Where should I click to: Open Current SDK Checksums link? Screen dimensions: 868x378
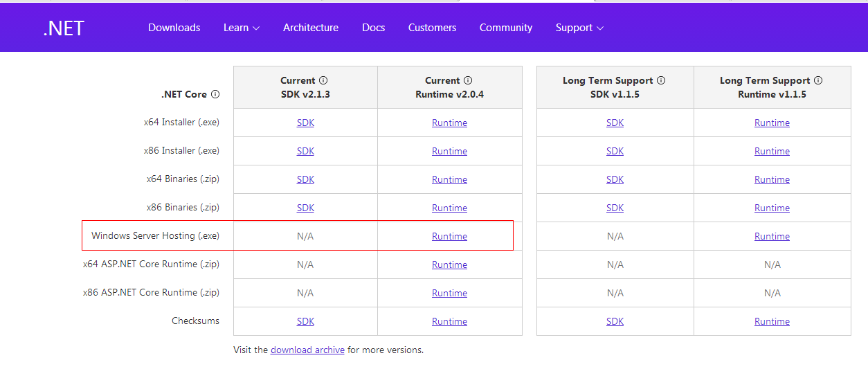click(x=305, y=321)
